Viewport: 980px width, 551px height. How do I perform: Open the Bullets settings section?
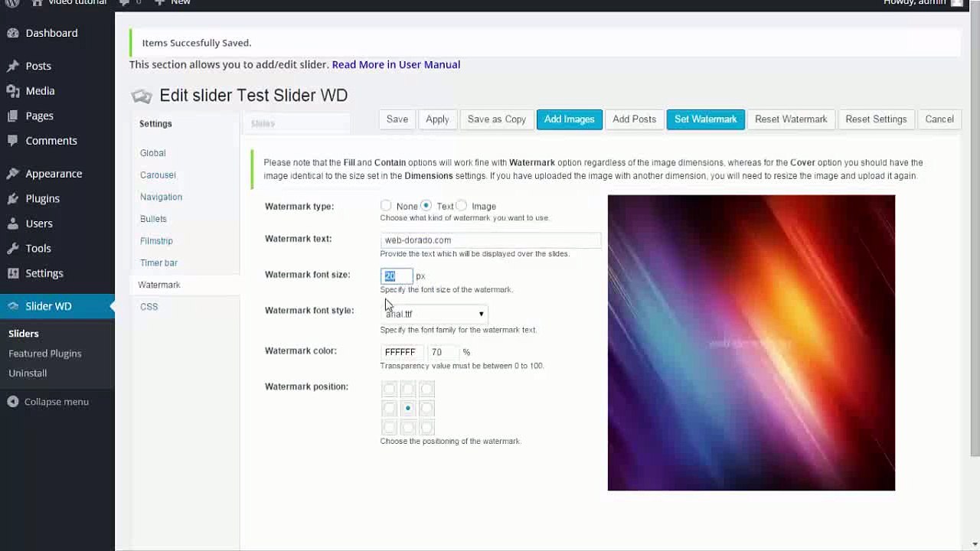click(153, 219)
